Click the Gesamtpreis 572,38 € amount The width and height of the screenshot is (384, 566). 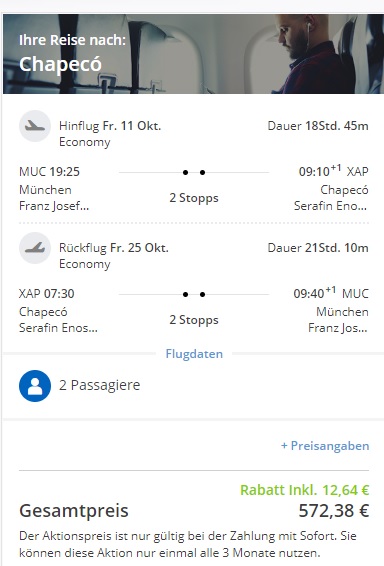pyautogui.click(x=333, y=511)
